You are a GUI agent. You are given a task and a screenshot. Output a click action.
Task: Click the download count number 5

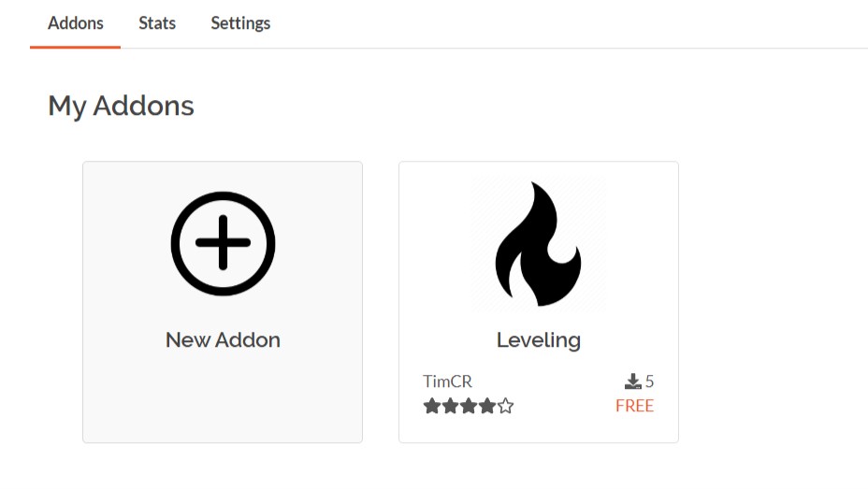click(650, 381)
